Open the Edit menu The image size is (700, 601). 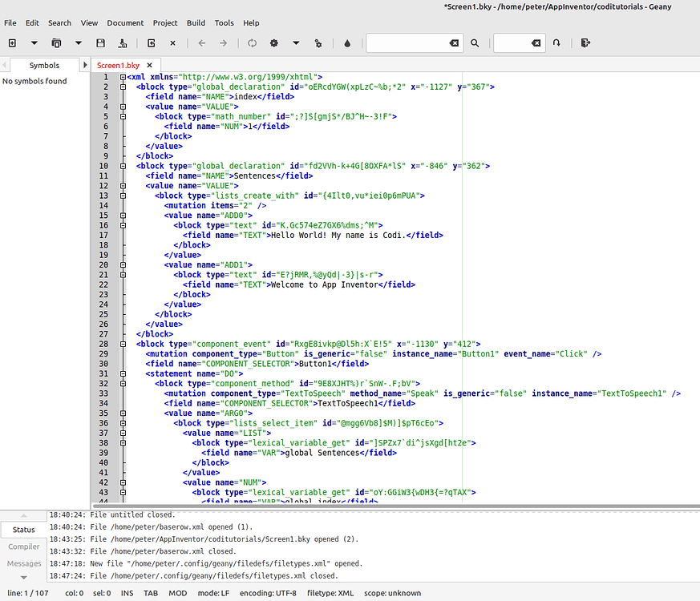point(32,22)
